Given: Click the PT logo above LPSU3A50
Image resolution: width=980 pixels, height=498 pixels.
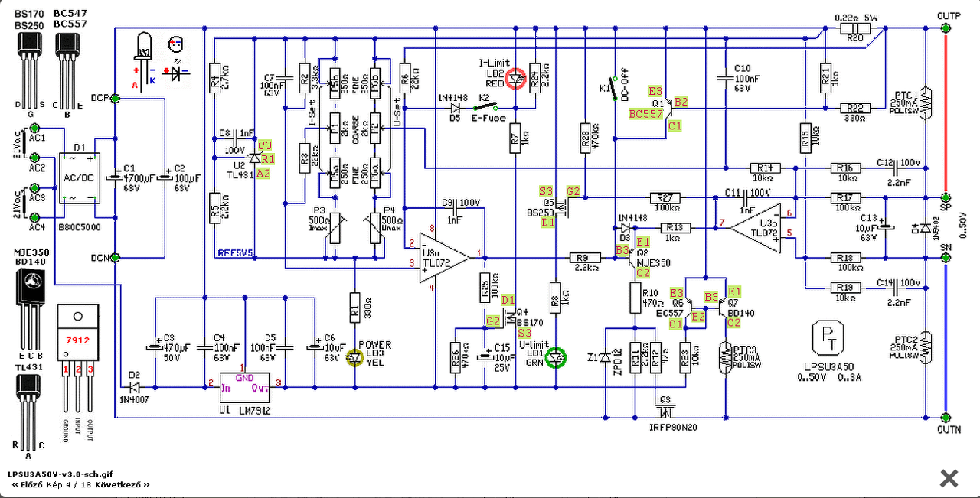Looking at the screenshot, I should 829,337.
